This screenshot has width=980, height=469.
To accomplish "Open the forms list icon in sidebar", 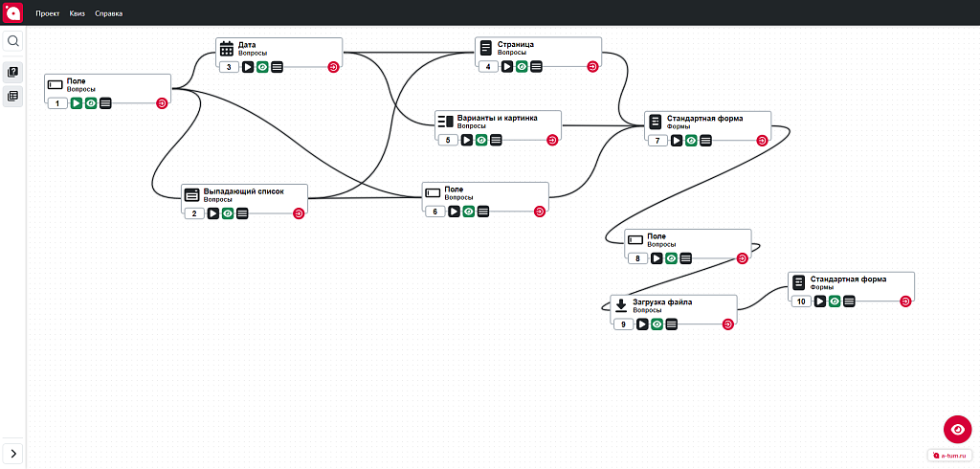I will click(12, 97).
